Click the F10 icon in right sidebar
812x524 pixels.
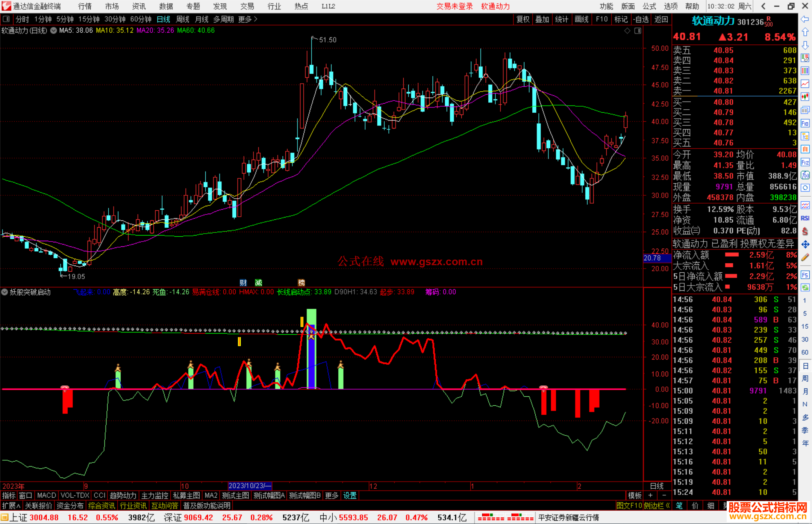pyautogui.click(x=805, y=123)
